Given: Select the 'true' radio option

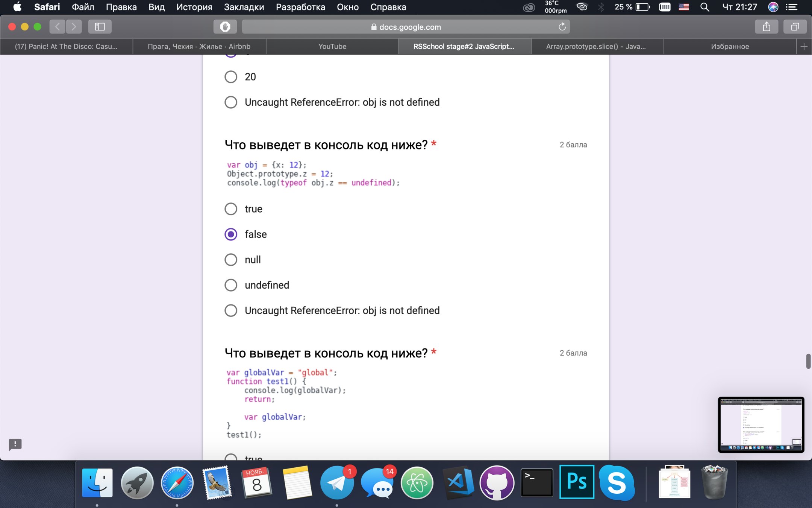Looking at the screenshot, I should point(231,209).
